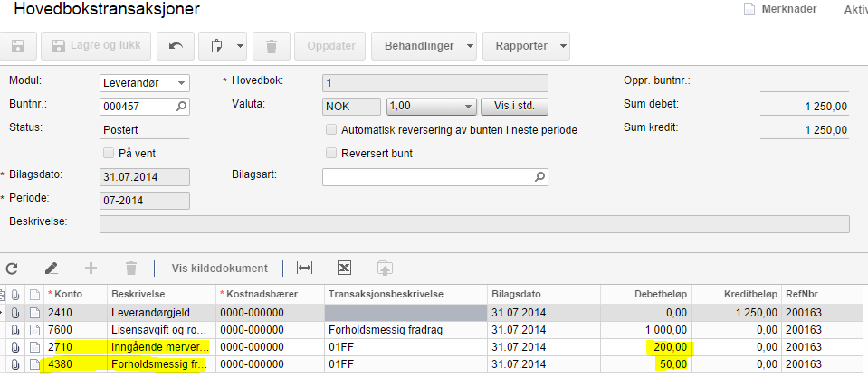Refresh the transaction grid
Image resolution: width=868 pixels, height=377 pixels.
coord(13,268)
